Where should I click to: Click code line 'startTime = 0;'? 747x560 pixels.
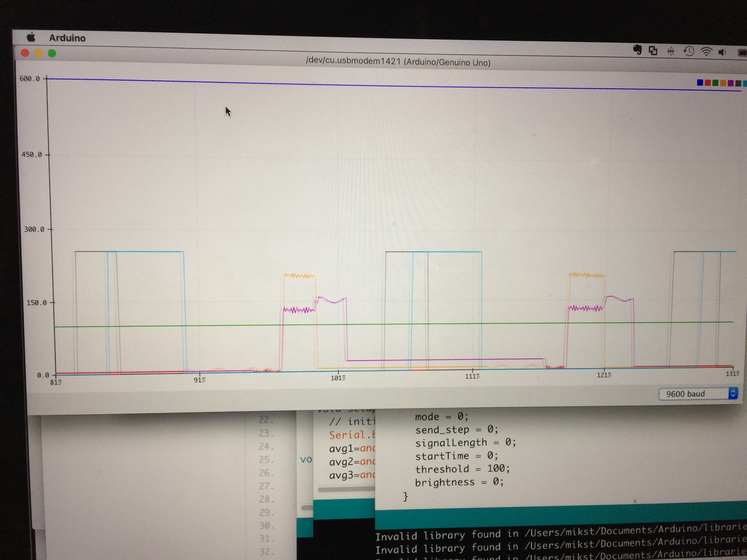tap(457, 456)
